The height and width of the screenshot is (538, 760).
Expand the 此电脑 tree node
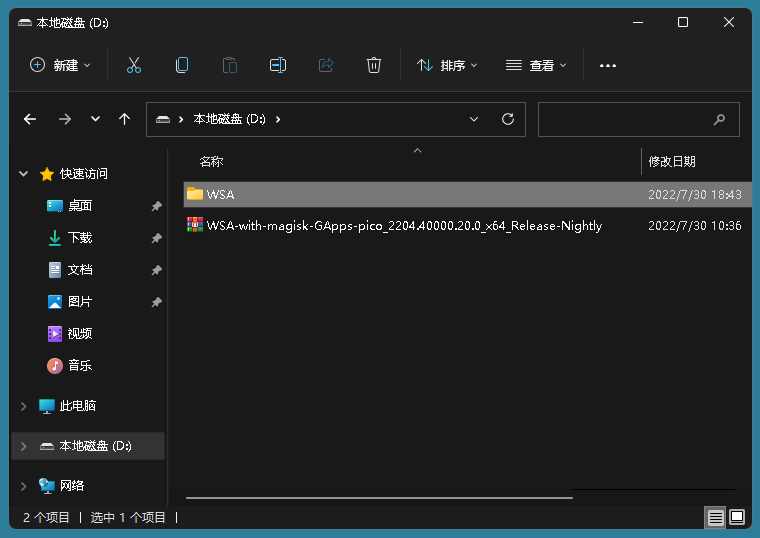23,406
